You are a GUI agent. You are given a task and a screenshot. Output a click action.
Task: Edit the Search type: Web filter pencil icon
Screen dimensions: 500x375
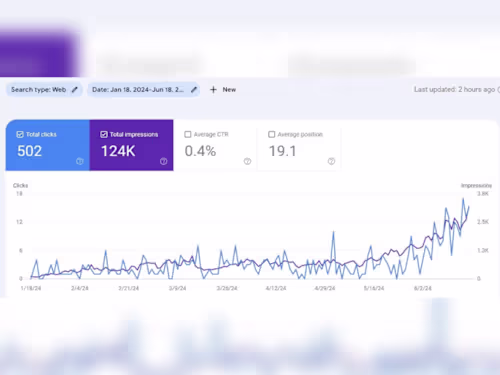(75, 89)
